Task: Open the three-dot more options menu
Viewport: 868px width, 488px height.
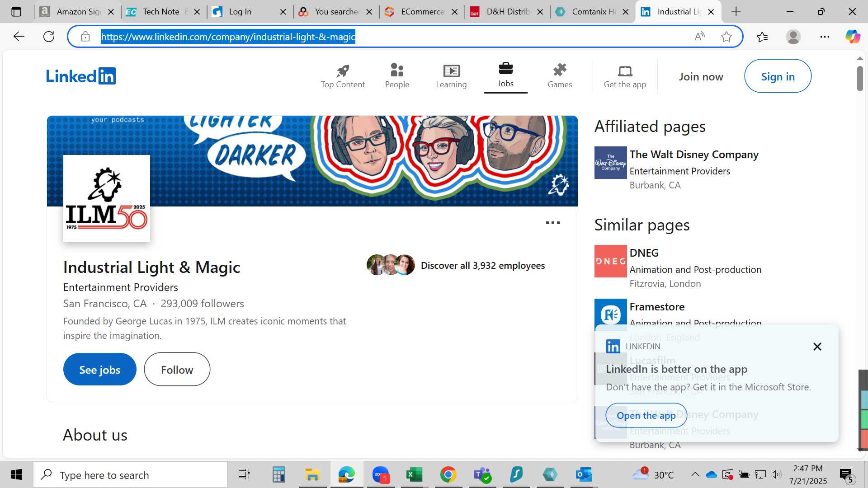Action: click(552, 223)
